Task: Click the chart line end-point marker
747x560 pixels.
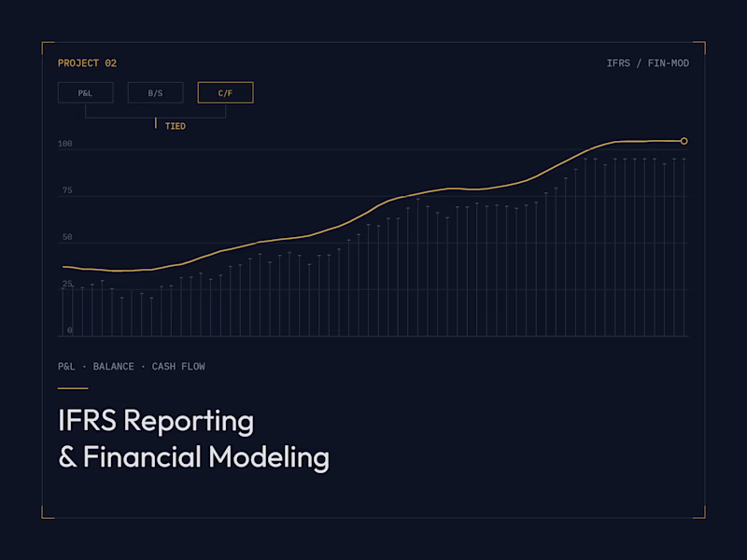Action: (x=684, y=141)
